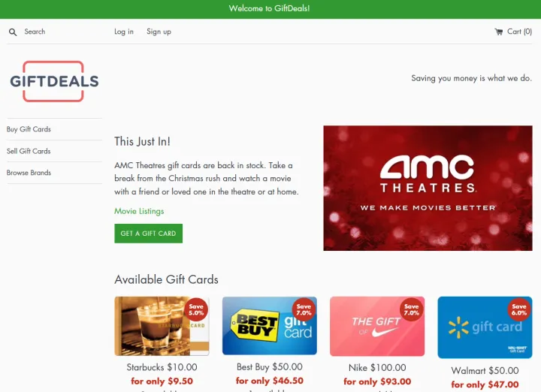Open the Starbucks gift card thumbnail
541x392 pixels.
pos(162,326)
